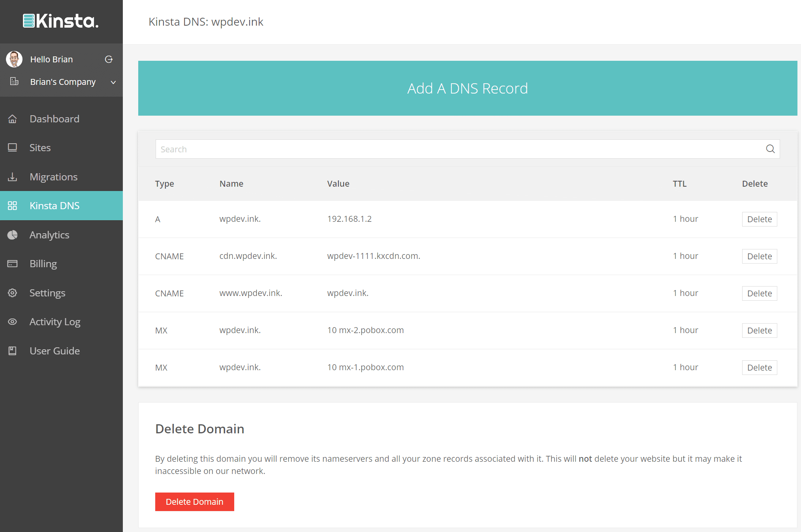Screen dimensions: 801x532
Task: Delete the A record for wpdev.ink
Action: click(759, 219)
